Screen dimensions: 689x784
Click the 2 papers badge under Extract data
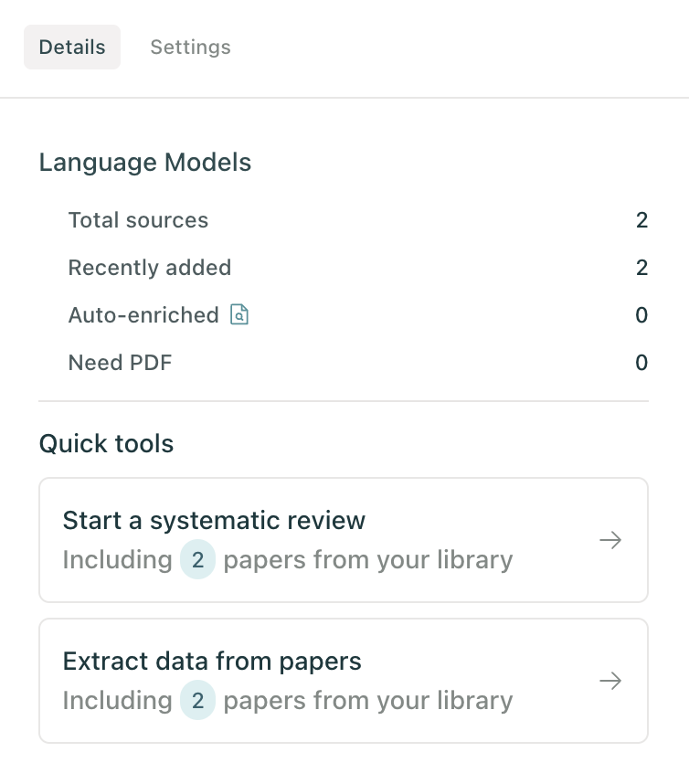(197, 700)
